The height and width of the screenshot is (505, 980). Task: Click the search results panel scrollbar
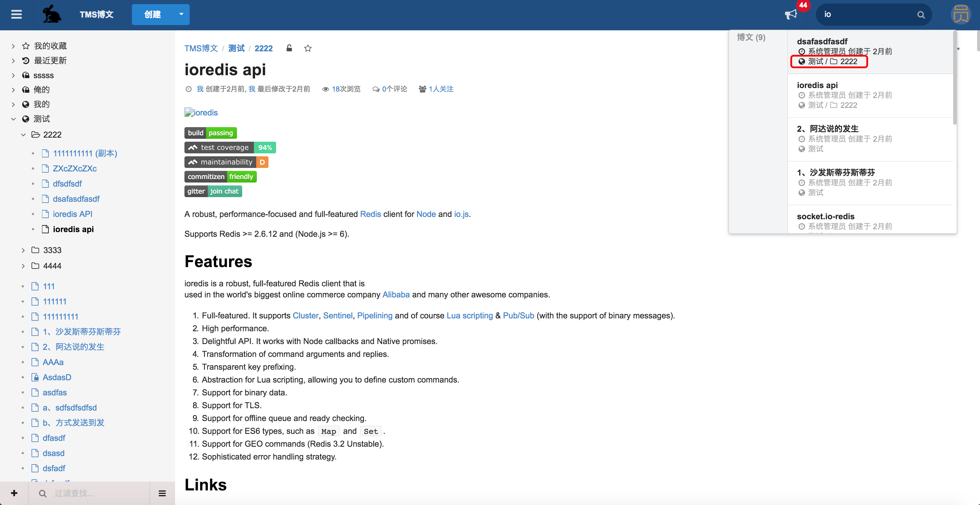pos(955,78)
